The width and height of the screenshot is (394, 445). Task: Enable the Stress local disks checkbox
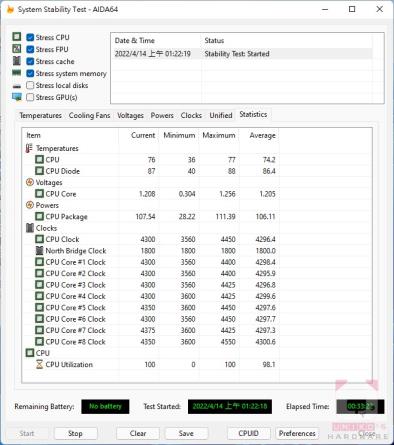(30, 85)
